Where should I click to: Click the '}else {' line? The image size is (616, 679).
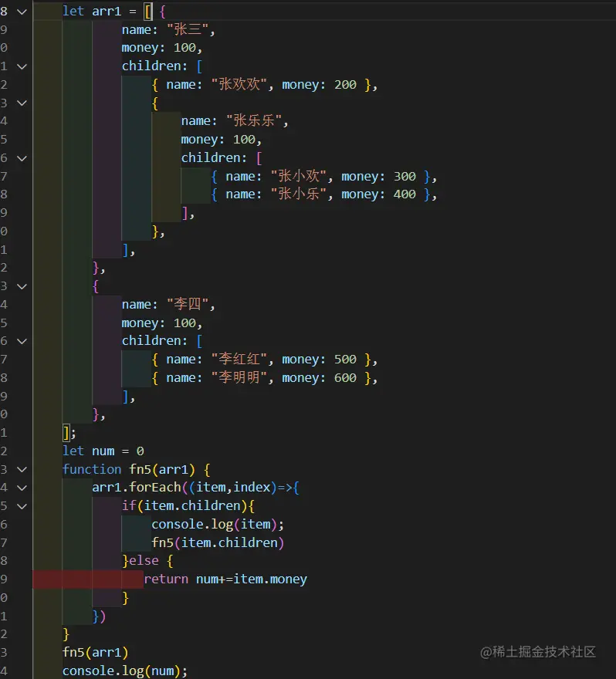click(x=147, y=561)
